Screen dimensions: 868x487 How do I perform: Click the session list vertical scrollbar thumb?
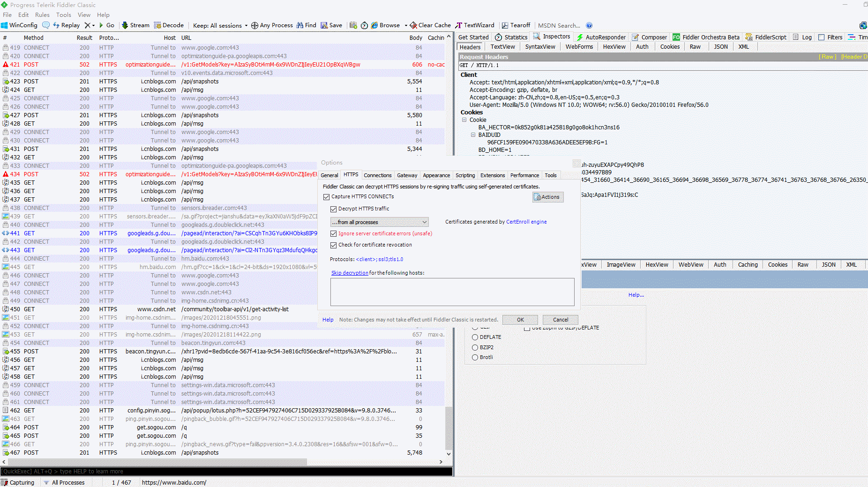449,428
